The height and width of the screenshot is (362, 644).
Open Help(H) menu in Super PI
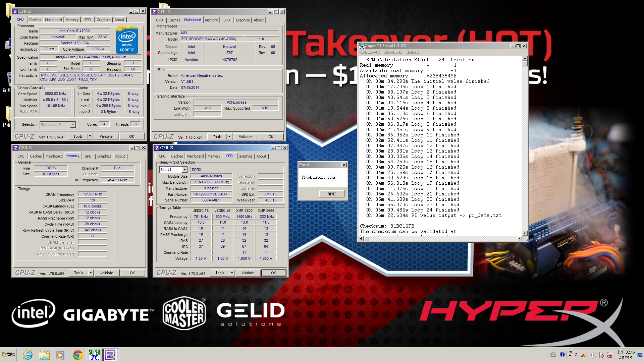[413, 52]
